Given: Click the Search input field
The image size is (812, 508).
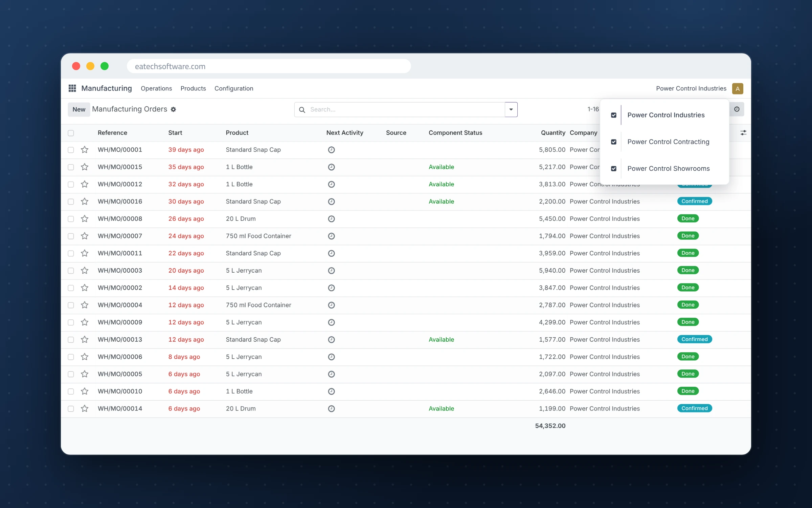Looking at the screenshot, I should coord(406,110).
